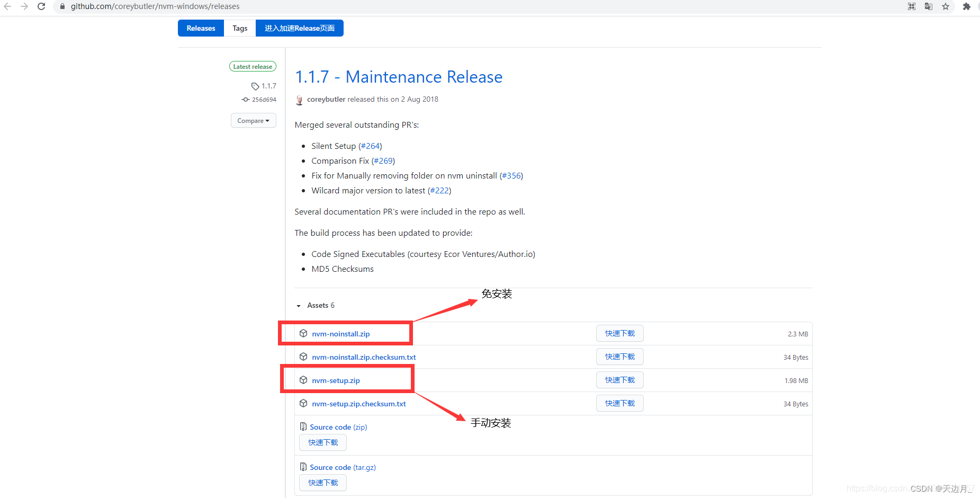Click the package icon for nvm-setup.zip
Image resolution: width=980 pixels, height=498 pixels.
[x=303, y=380]
